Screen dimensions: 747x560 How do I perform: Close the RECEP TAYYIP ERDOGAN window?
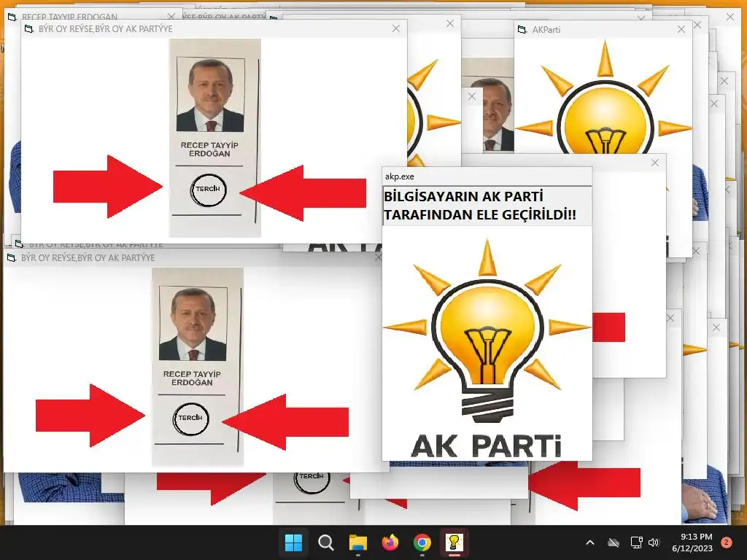(x=171, y=17)
